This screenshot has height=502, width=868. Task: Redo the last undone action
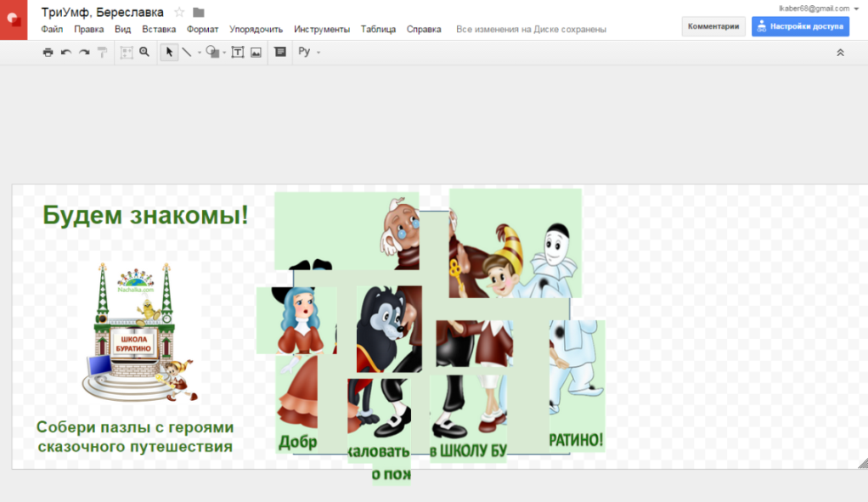pyautogui.click(x=84, y=53)
